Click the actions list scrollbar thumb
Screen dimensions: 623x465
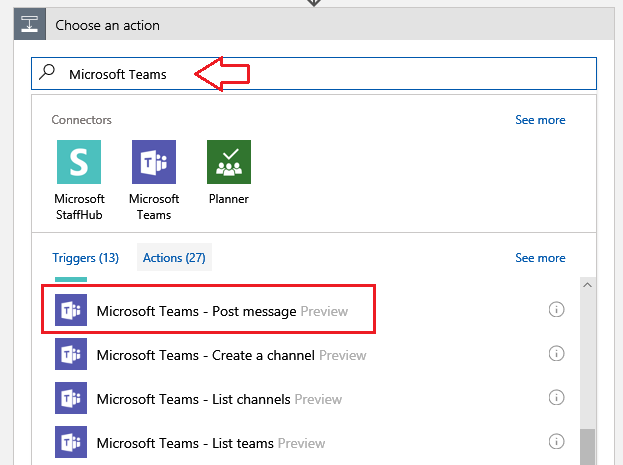588,447
